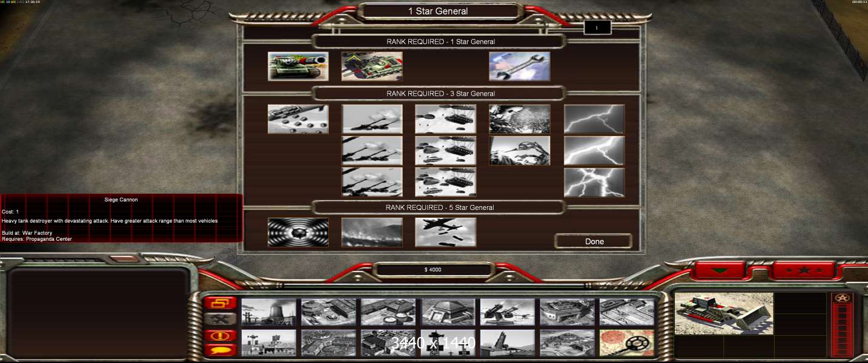
Task: Build the Gattling Cannon defense
Action: (508, 312)
